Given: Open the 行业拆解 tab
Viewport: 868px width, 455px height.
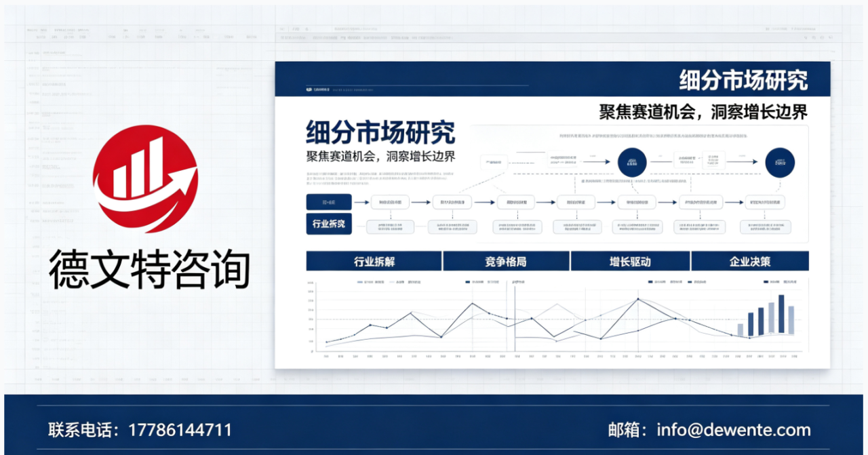Looking at the screenshot, I should (x=374, y=262).
